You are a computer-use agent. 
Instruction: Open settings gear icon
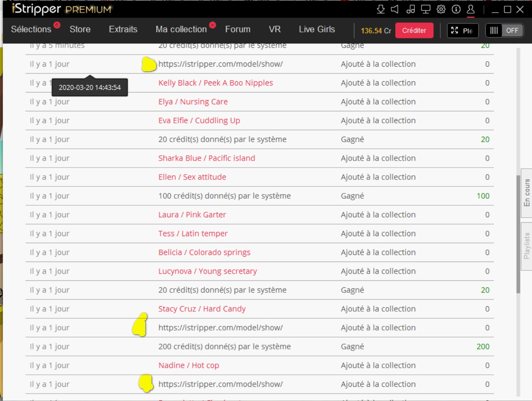pos(441,9)
